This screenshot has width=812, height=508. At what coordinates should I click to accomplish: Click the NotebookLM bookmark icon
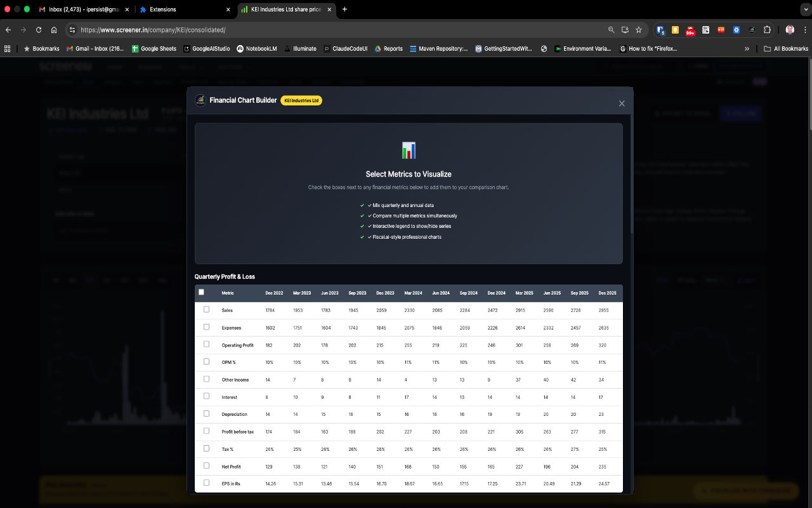coord(240,48)
